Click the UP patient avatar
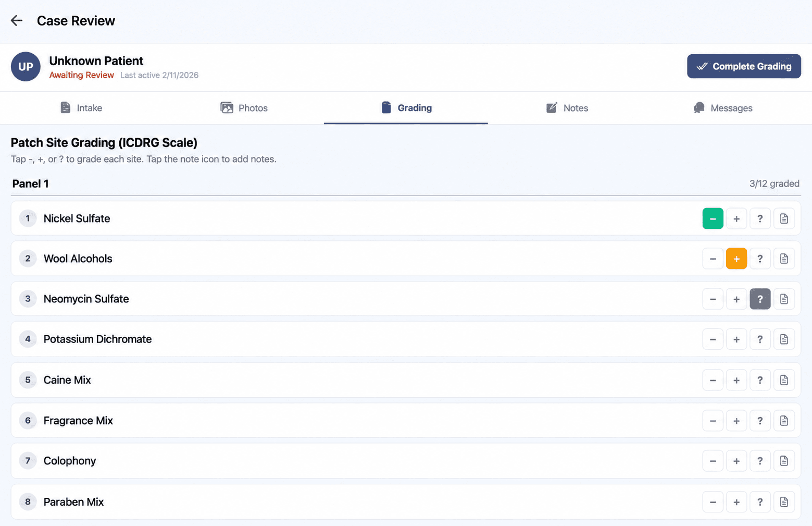The image size is (812, 526). point(26,67)
